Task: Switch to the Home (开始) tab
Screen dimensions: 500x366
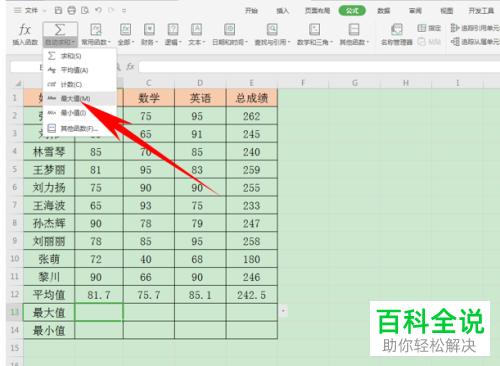Action: tap(251, 11)
